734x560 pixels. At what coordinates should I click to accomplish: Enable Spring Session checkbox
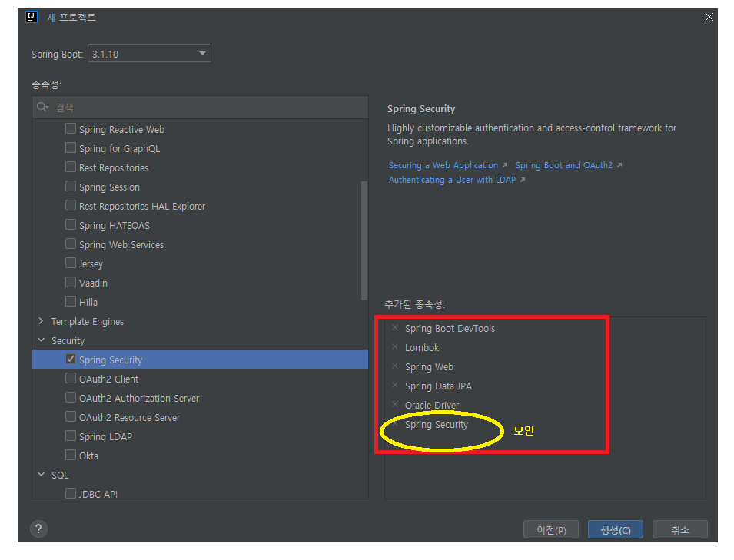pos(71,186)
